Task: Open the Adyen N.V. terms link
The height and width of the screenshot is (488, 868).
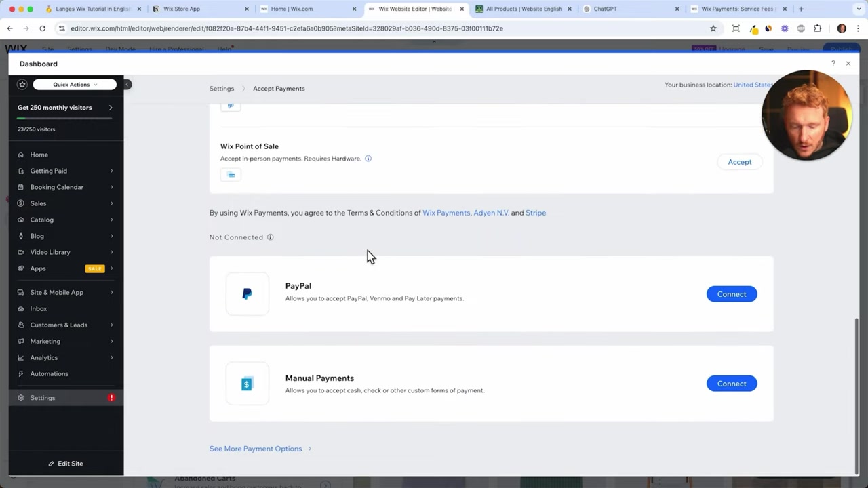Action: pos(492,213)
